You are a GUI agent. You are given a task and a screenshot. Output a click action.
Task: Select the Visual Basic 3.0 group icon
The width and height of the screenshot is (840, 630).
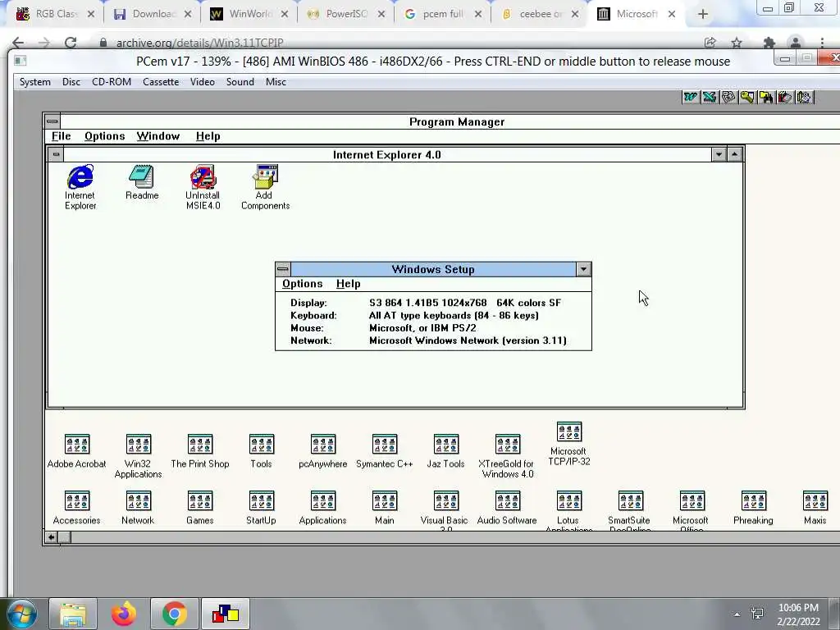click(446, 501)
